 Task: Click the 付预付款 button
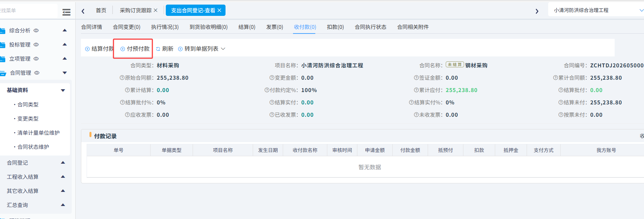(x=135, y=49)
